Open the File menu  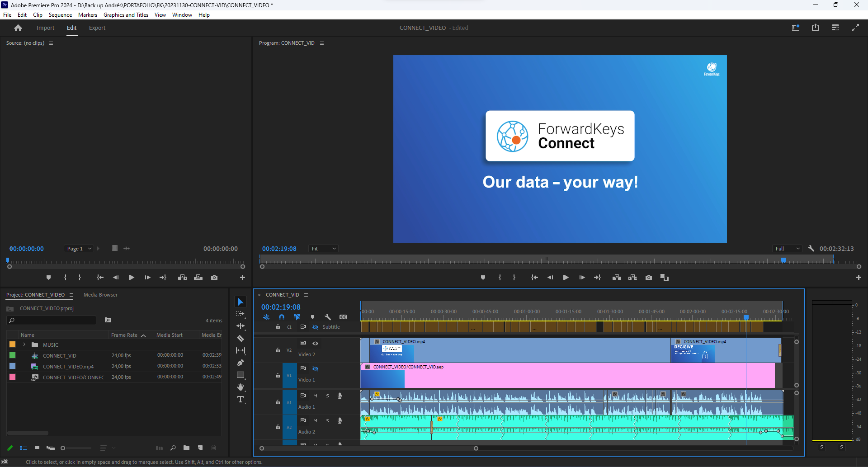[x=7, y=15]
